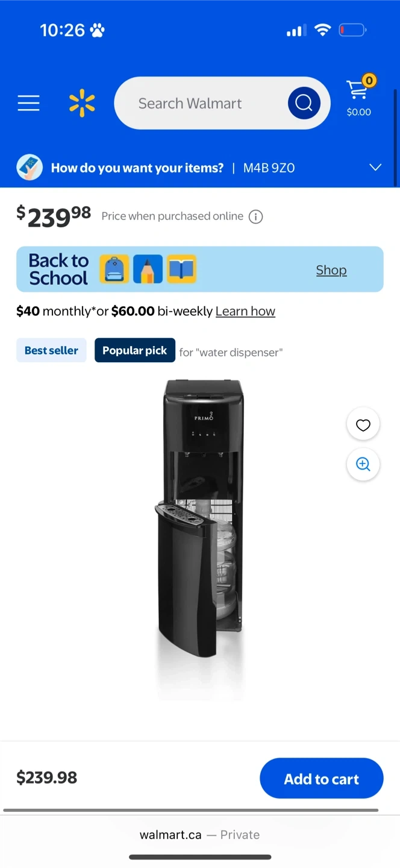The width and height of the screenshot is (400, 868).
Task: Click the Learn how financing link
Action: [245, 311]
